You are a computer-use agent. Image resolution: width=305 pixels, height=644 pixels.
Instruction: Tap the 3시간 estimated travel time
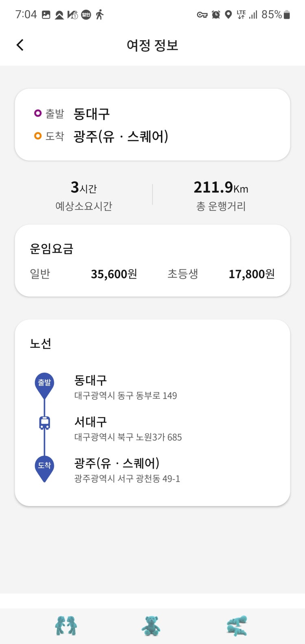pos(84,187)
